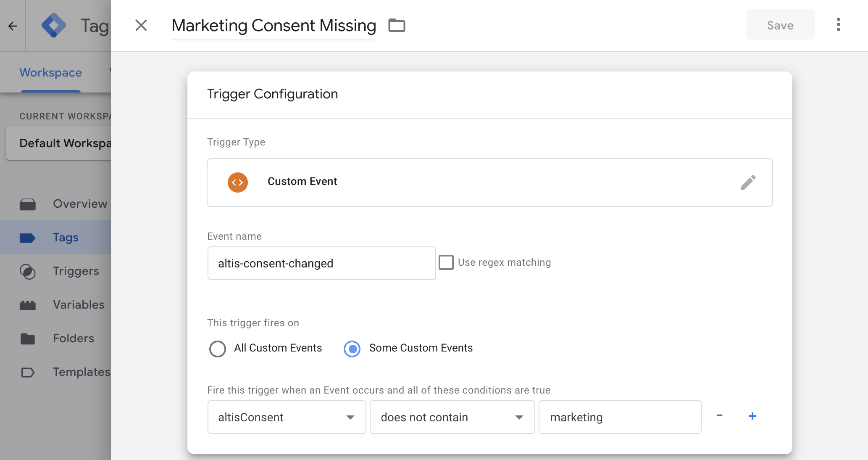Click the Google Tag Manager logo
The image size is (868, 460).
point(54,26)
